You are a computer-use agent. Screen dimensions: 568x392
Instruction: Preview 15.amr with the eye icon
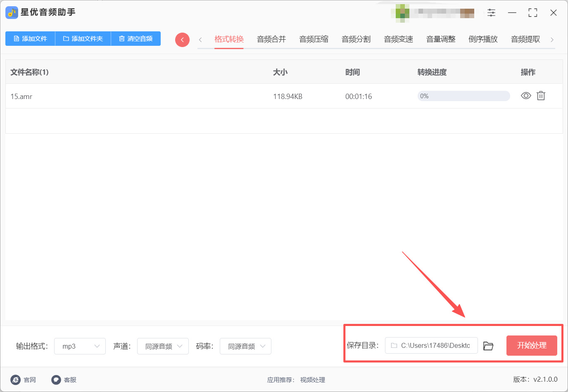pyautogui.click(x=526, y=96)
